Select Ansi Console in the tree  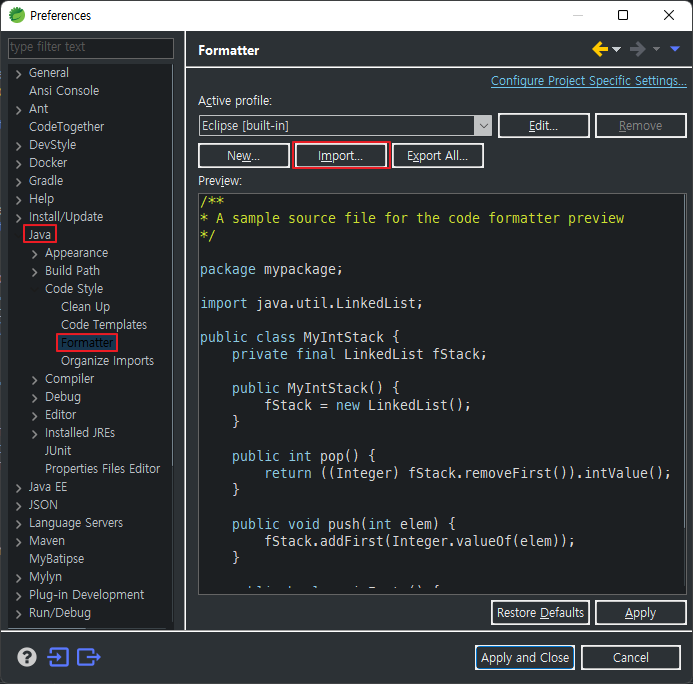click(x=64, y=91)
